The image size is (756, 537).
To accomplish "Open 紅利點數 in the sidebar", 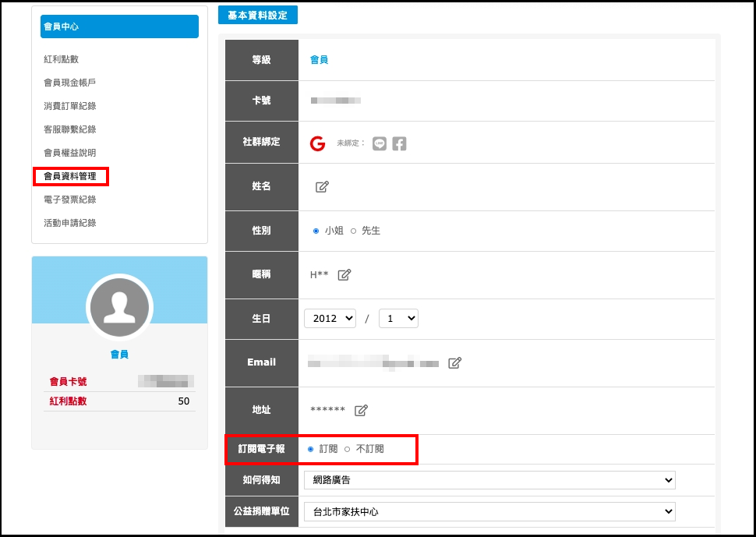I will (61, 59).
